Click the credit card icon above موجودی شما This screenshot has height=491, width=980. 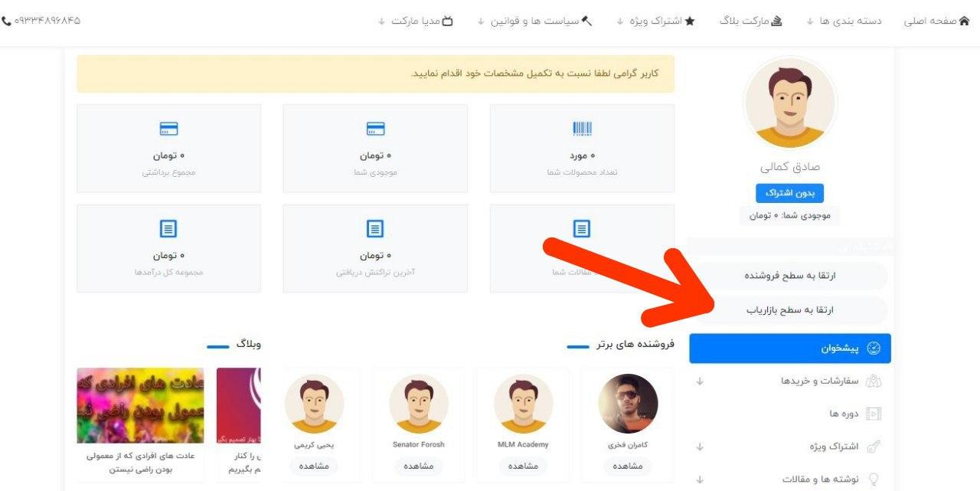pos(375,129)
